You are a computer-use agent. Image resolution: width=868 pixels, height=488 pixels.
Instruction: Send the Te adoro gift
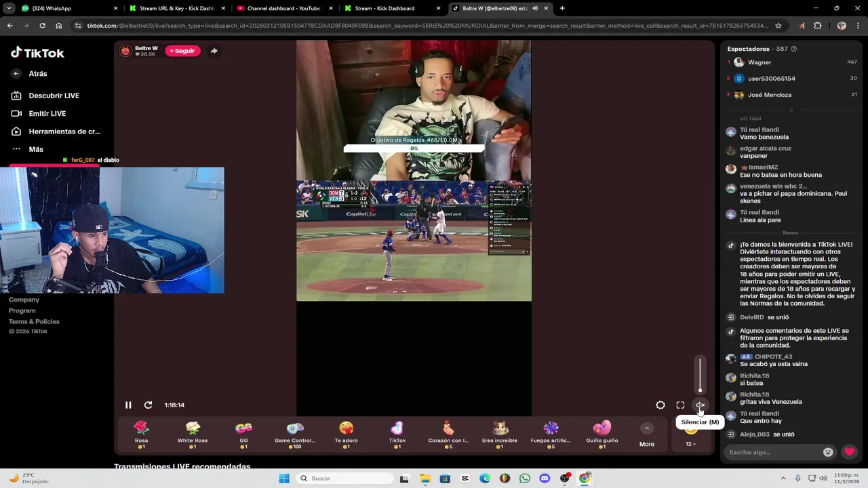pyautogui.click(x=346, y=434)
